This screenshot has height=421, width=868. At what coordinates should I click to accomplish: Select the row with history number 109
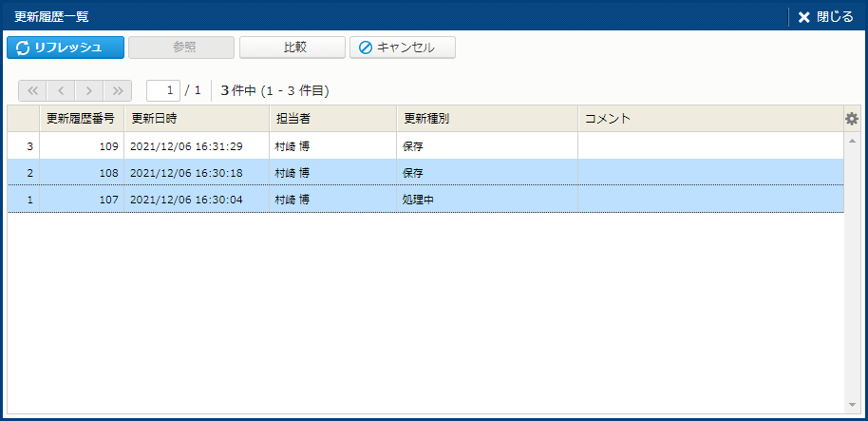(425, 146)
